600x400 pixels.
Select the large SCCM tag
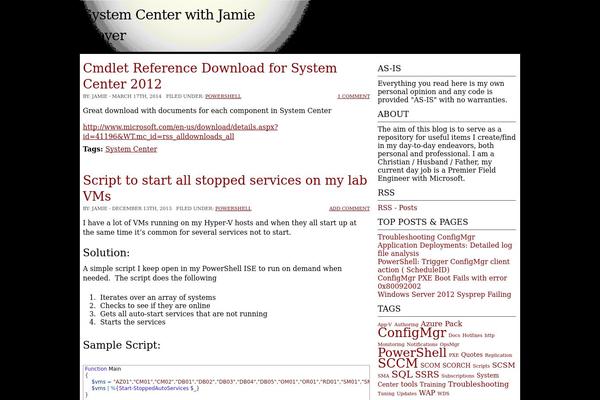(398, 363)
